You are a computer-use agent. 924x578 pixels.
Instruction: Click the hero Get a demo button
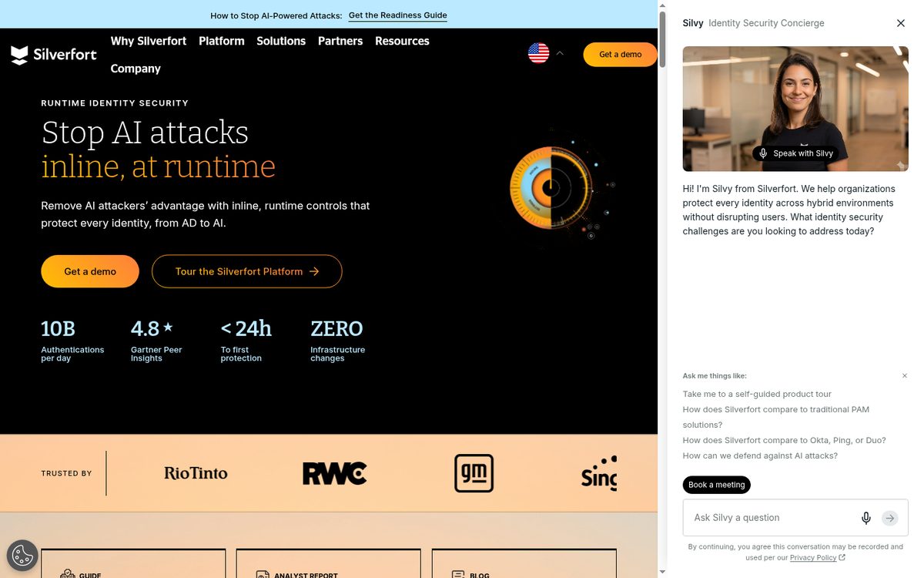(90, 271)
